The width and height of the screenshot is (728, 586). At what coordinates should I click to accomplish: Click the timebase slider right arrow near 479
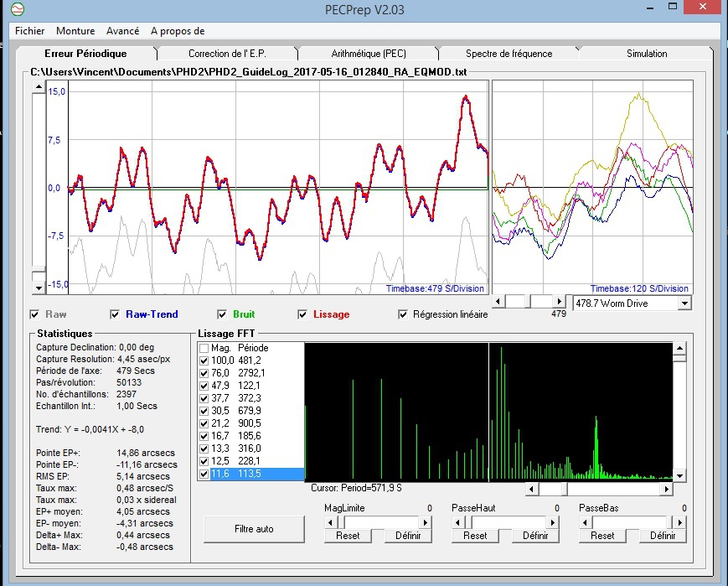(559, 301)
